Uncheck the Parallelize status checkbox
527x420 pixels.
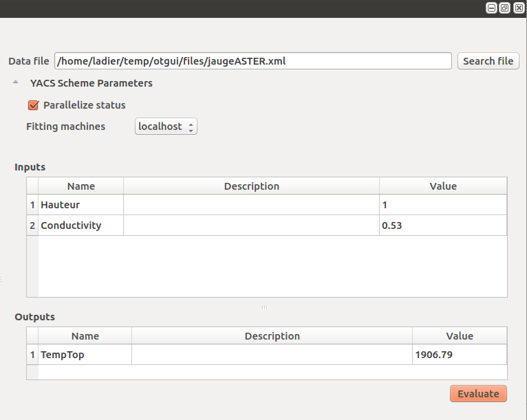33,105
